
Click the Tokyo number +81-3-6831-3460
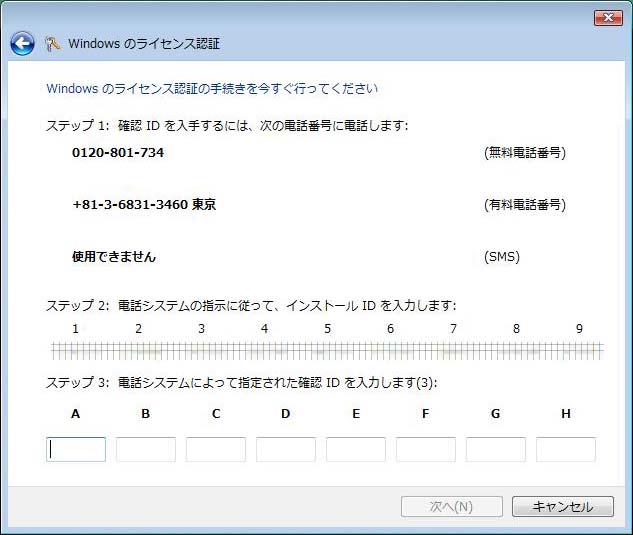(x=144, y=204)
